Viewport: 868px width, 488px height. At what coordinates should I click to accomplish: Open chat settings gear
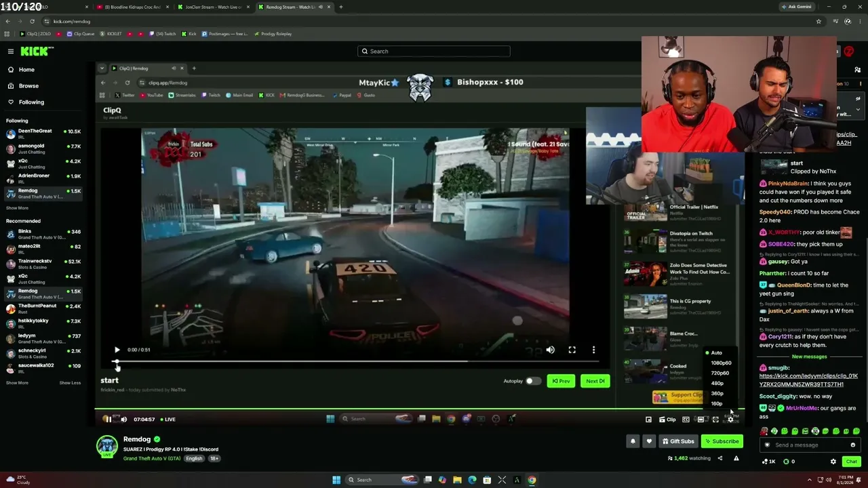(833, 462)
